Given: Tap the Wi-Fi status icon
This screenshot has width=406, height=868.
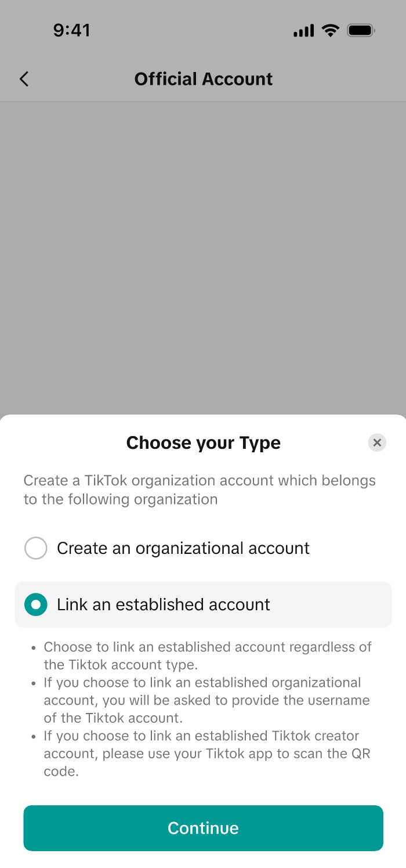Looking at the screenshot, I should click(331, 30).
